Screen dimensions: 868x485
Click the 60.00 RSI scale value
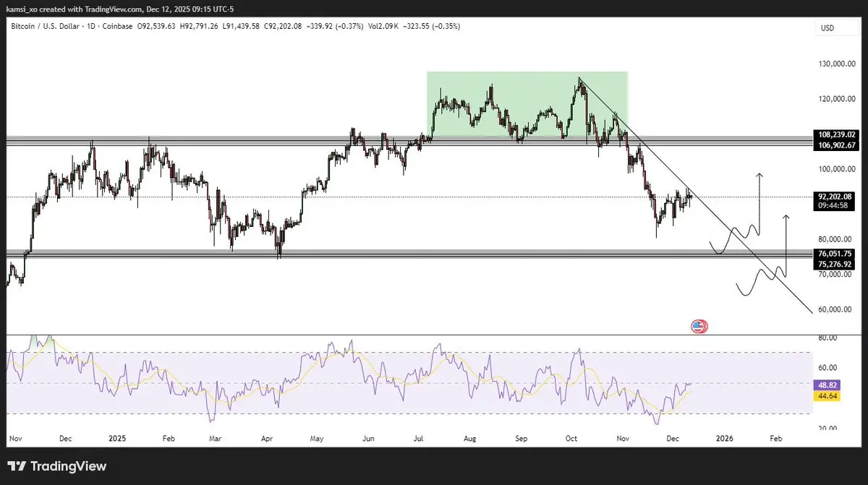829,367
